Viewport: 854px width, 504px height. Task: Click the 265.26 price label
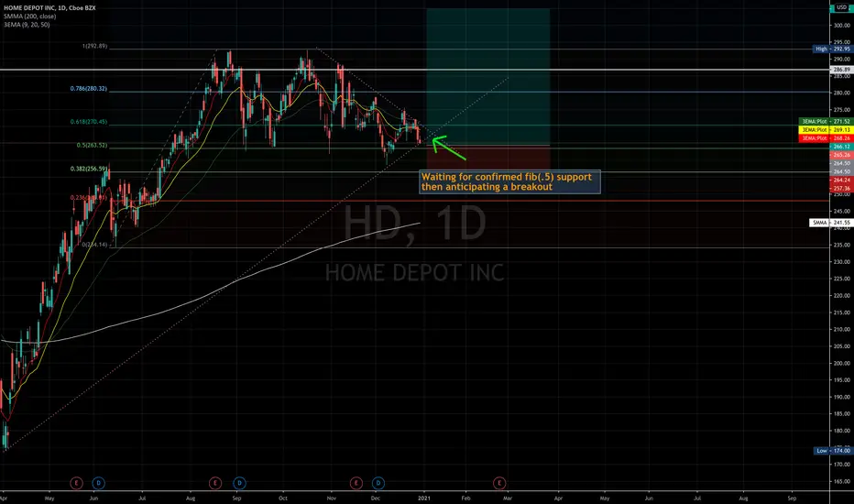tap(841, 155)
